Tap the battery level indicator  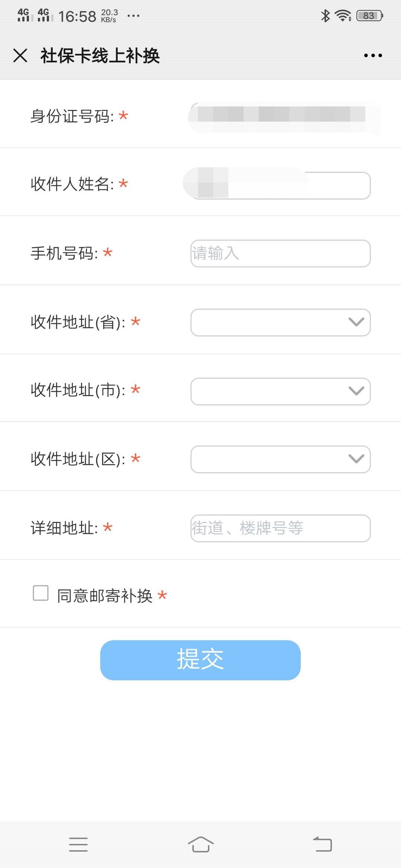point(369,16)
